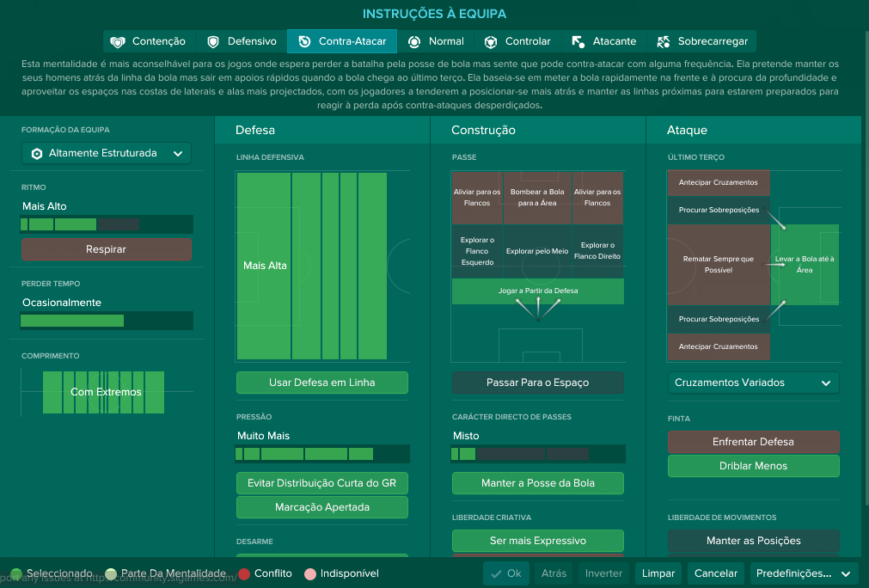869x588 pixels.
Task: Choose the Controlar mentality icon
Action: click(491, 41)
